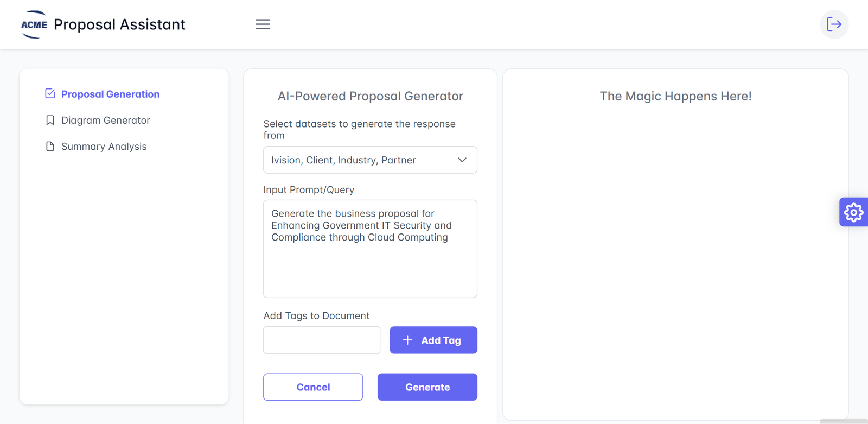Click the plus icon inside Add Tag button
The image size is (868, 424).
click(407, 340)
